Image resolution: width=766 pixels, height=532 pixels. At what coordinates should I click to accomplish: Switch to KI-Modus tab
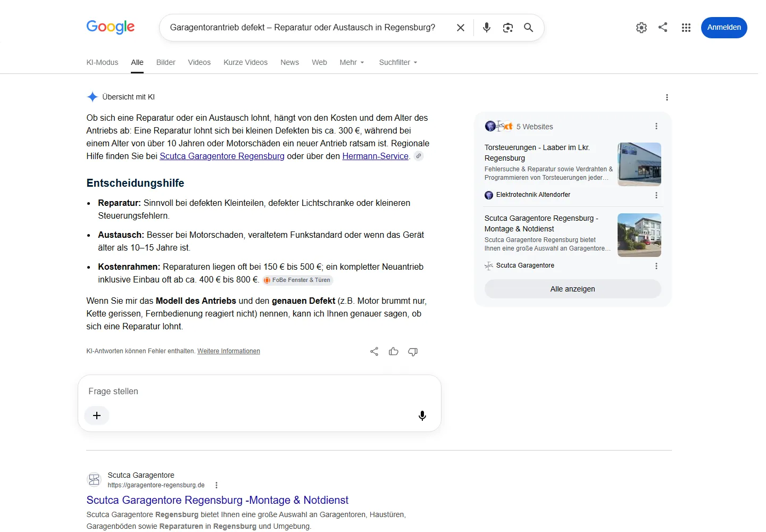(102, 62)
